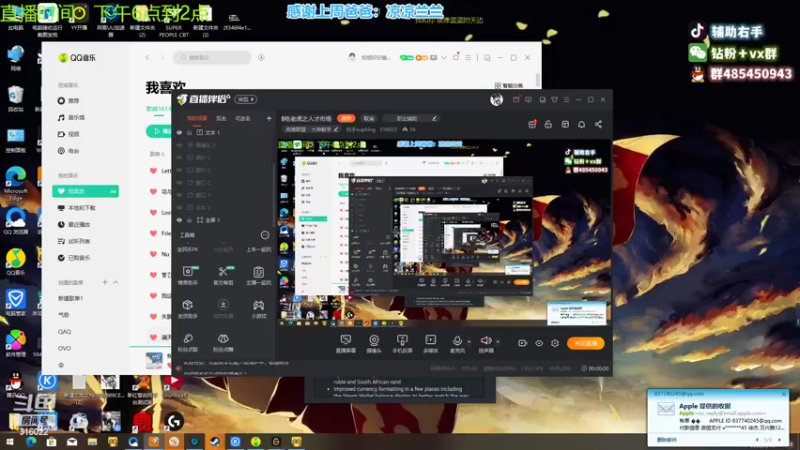Toggle lock on 全屏 1 source
Viewport: 800px width, 450px height.
click(x=189, y=220)
